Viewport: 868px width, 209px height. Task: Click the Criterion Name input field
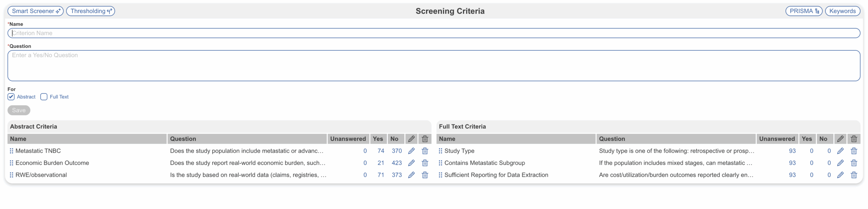tap(433, 33)
